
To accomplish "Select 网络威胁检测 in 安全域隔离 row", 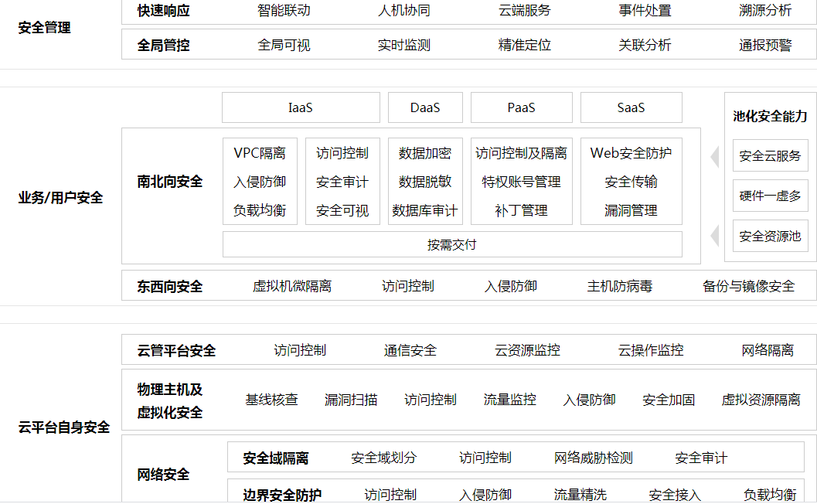I will coord(593,458).
